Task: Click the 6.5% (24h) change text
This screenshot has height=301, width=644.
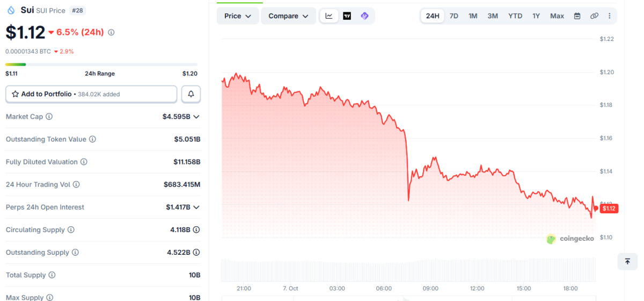Action: pyautogui.click(x=80, y=32)
